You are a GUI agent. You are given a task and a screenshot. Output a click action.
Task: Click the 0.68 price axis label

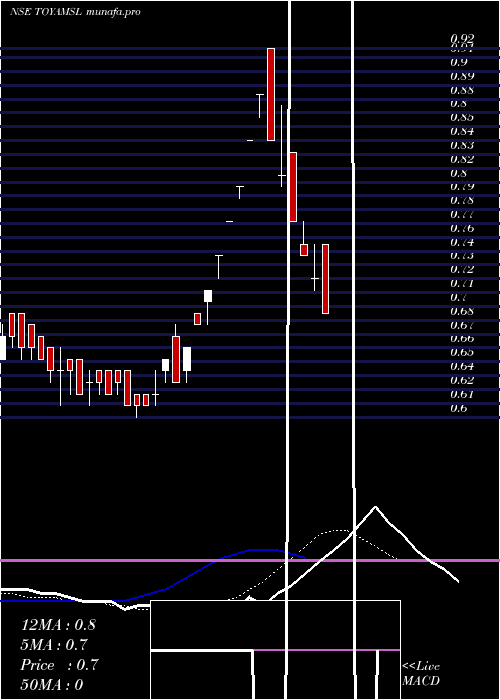(x=462, y=311)
